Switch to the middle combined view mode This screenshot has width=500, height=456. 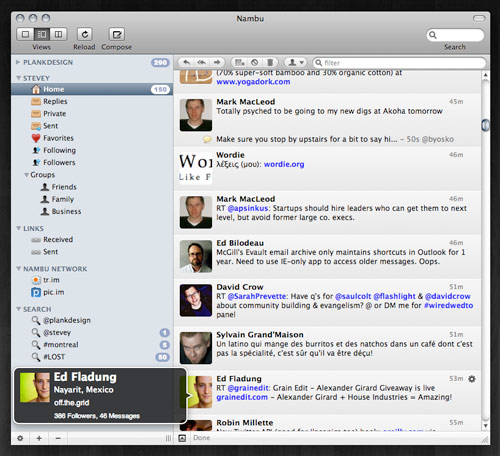click(42, 34)
